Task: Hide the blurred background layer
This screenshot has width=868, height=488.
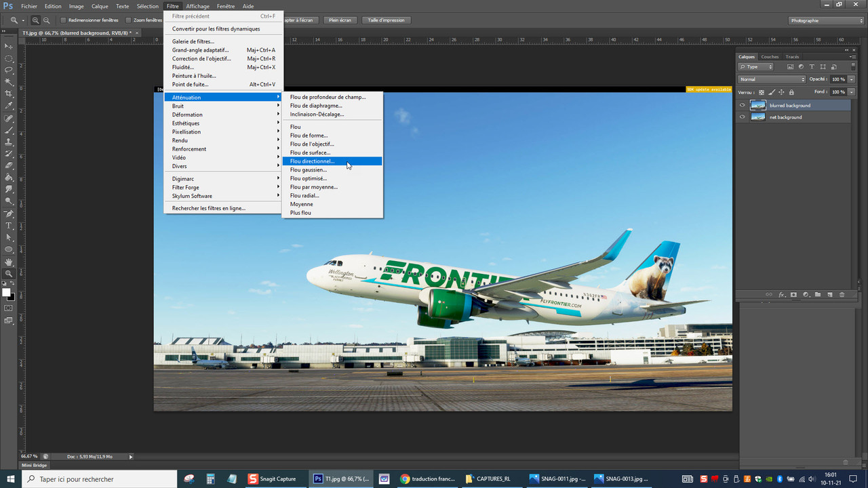Action: (x=743, y=105)
